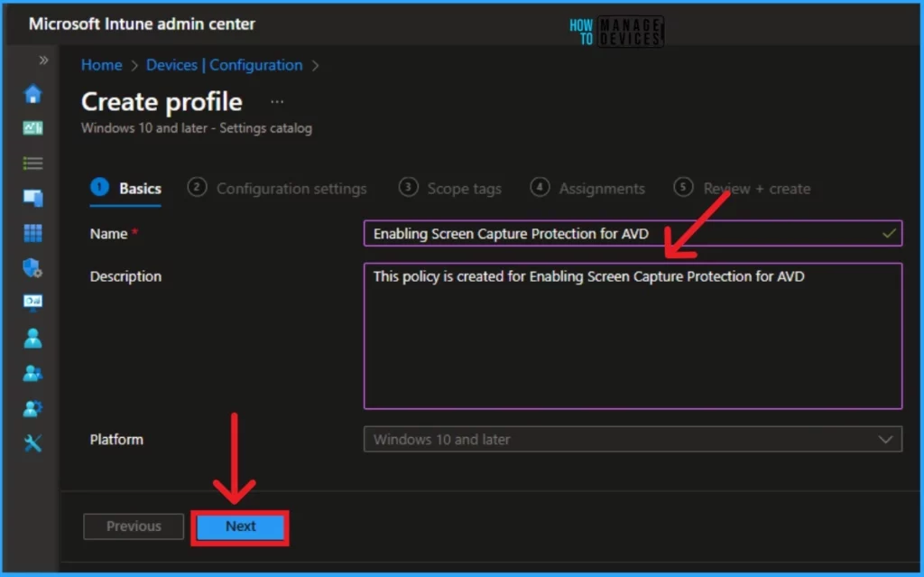Open the Groups sidebar icon
The height and width of the screenshot is (577, 924).
coord(32,373)
